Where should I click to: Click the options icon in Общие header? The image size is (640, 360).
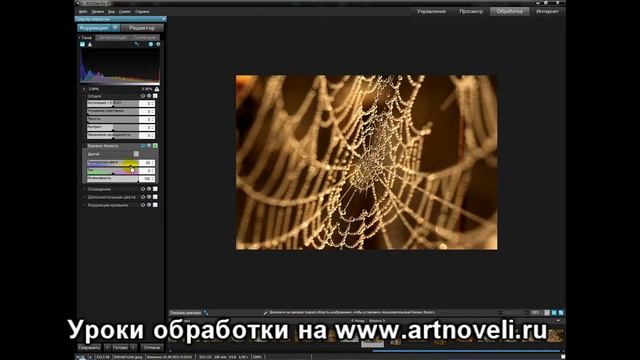coord(149,96)
